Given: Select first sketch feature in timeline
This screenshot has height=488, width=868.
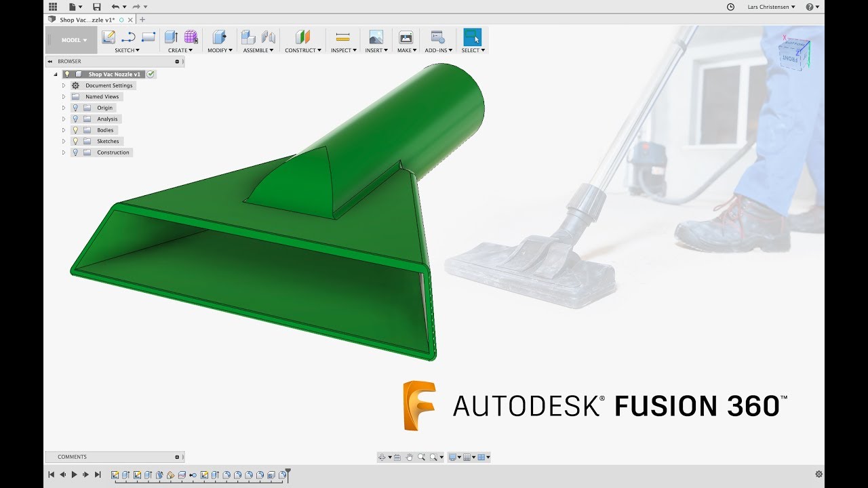Looking at the screenshot, I should [x=115, y=474].
